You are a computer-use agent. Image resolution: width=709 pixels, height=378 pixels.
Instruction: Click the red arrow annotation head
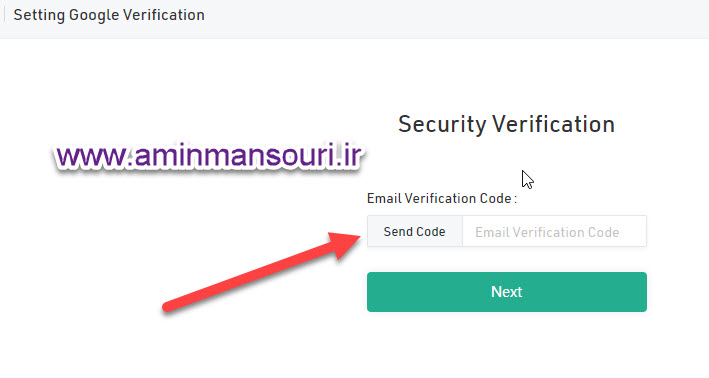click(345, 244)
